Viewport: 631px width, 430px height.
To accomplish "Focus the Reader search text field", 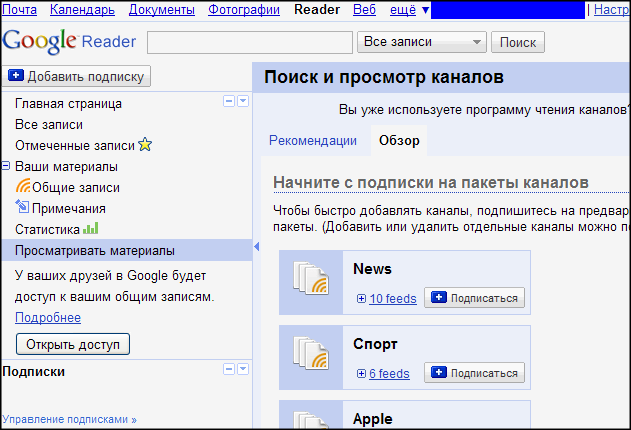I will [250, 42].
